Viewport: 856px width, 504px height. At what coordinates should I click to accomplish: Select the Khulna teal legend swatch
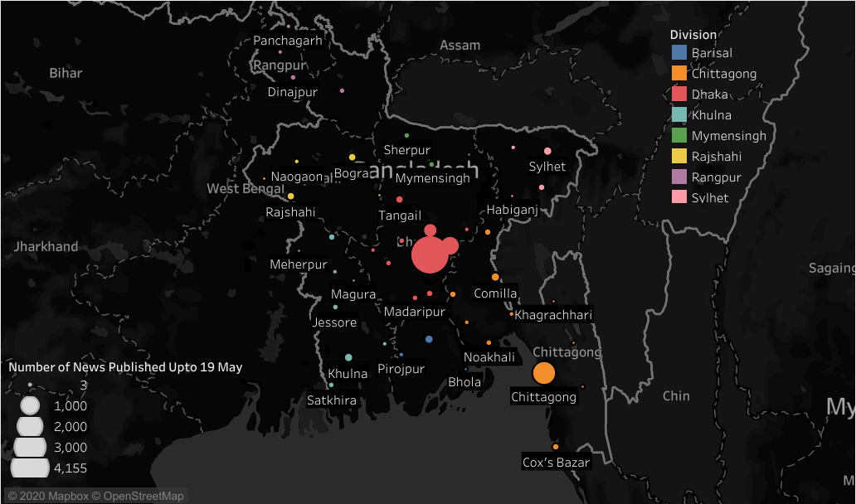[679, 114]
